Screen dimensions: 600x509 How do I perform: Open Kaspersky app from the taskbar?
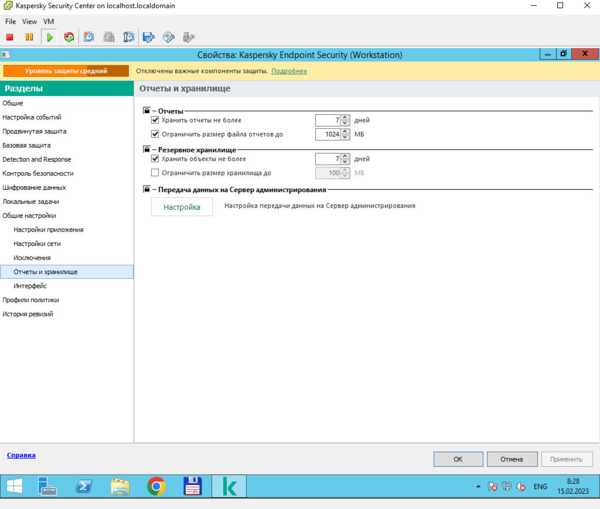pos(231,487)
